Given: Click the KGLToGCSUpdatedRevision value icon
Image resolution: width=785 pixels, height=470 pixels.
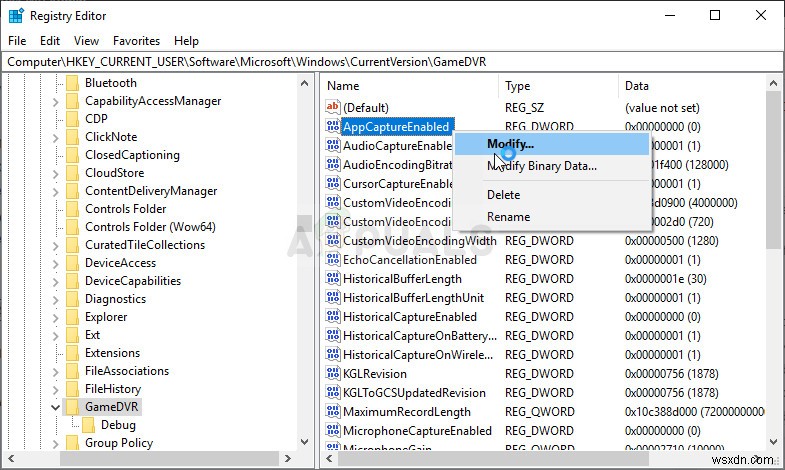Looking at the screenshot, I should [332, 392].
